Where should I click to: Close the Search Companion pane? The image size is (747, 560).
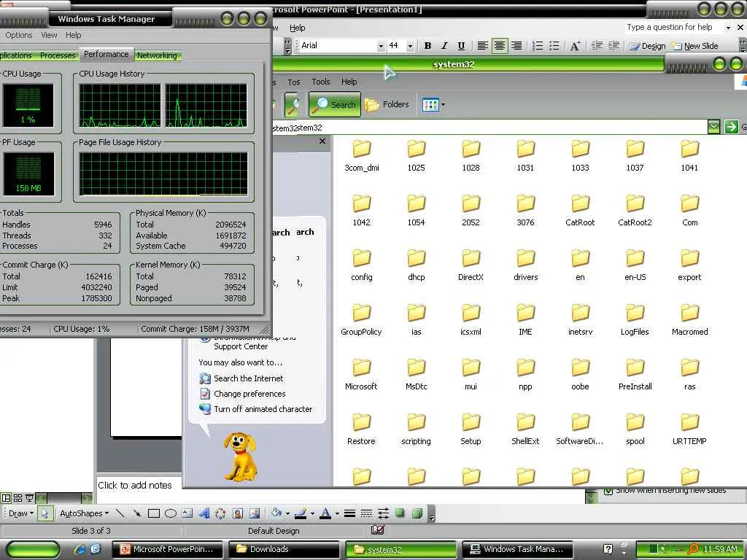(x=322, y=141)
